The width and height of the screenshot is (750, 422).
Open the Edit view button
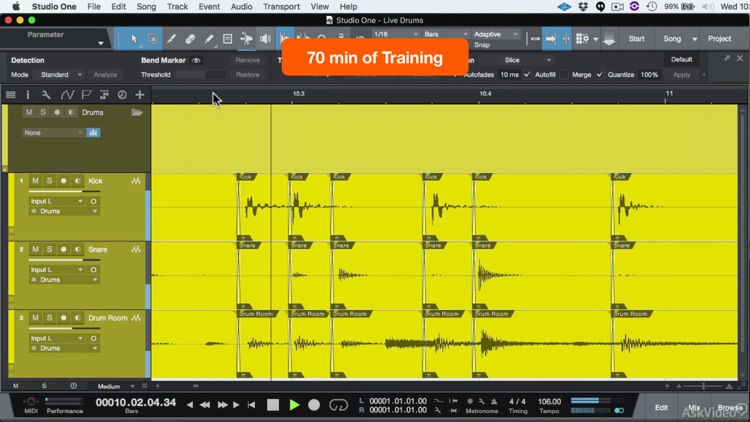[x=661, y=408]
